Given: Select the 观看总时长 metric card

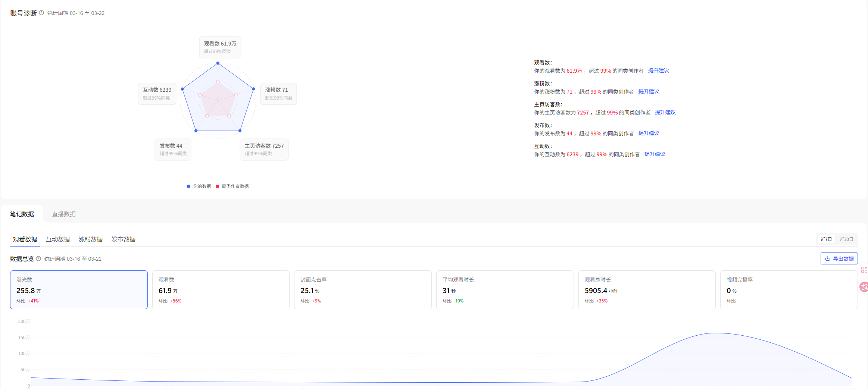Looking at the screenshot, I should [x=647, y=290].
